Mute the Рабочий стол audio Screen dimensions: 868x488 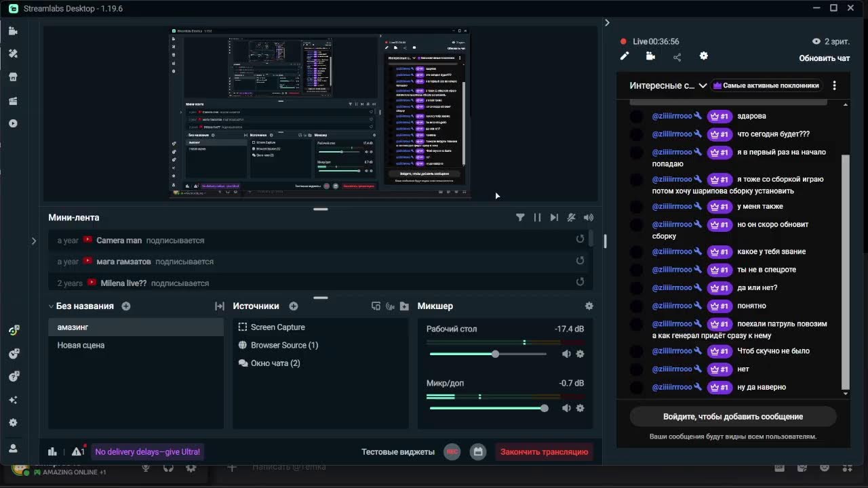tap(566, 354)
